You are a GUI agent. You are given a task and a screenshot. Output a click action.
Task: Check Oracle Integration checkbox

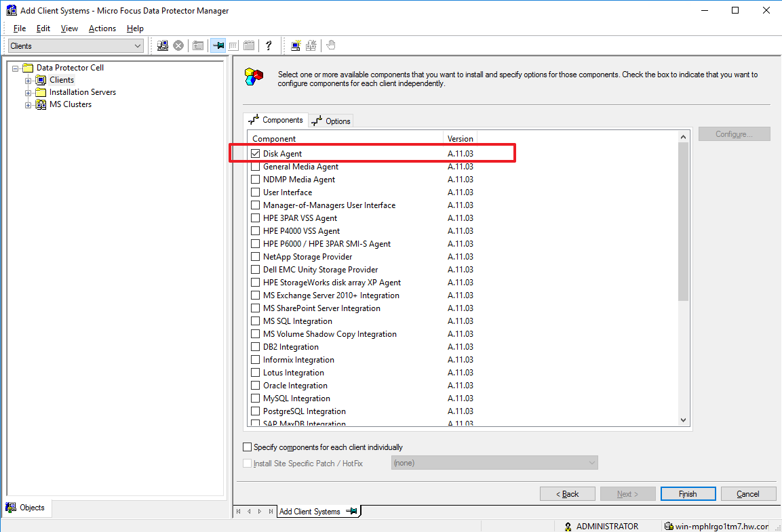(x=255, y=385)
